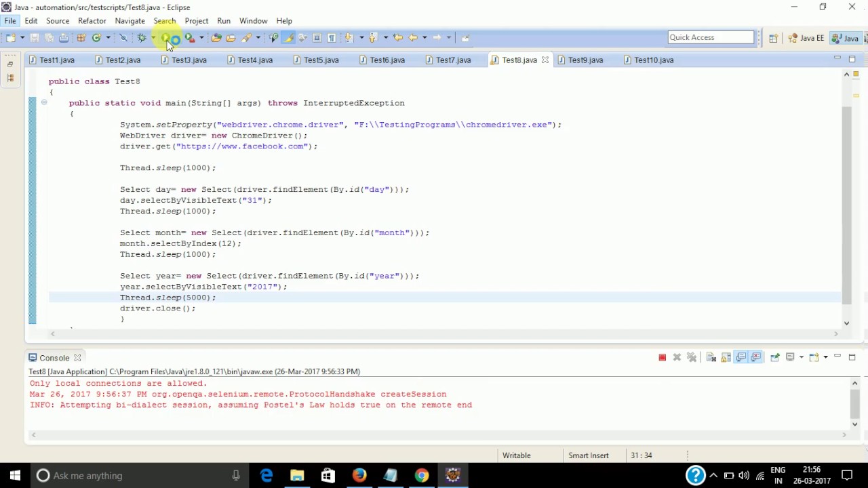Click the Open Task folder icon
This screenshot has width=868, height=488.
pos(231,38)
